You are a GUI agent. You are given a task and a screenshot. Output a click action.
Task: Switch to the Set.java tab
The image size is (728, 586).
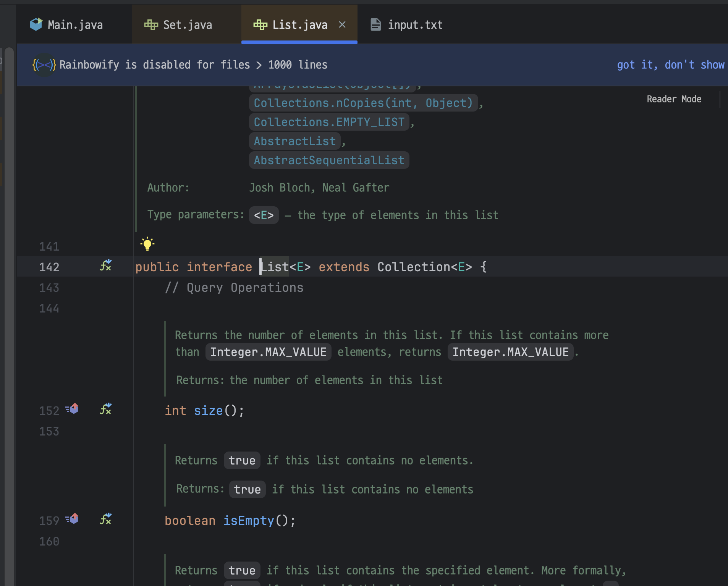[x=187, y=24]
